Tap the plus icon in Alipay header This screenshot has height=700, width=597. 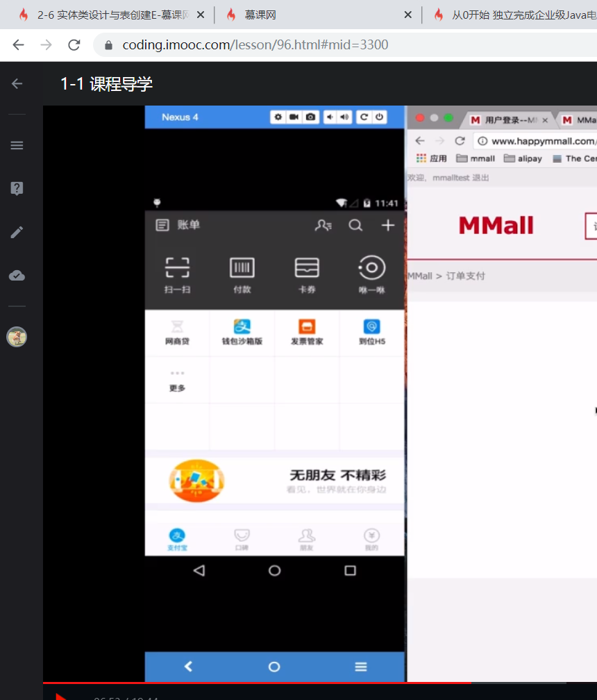[388, 225]
